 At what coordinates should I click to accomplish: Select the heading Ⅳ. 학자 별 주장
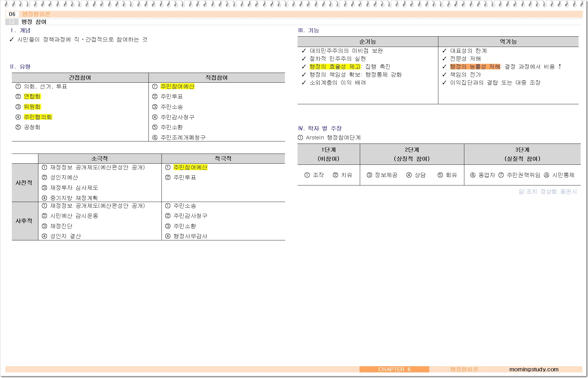tap(320, 128)
